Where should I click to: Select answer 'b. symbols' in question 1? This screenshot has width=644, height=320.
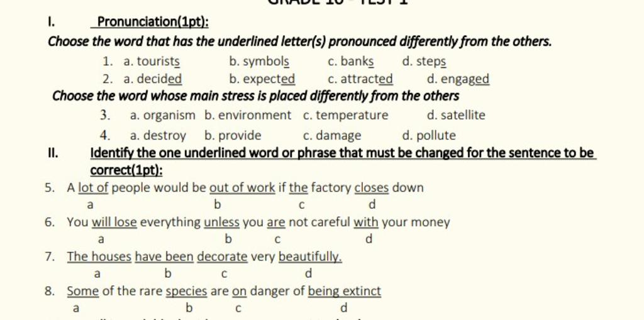point(259,62)
